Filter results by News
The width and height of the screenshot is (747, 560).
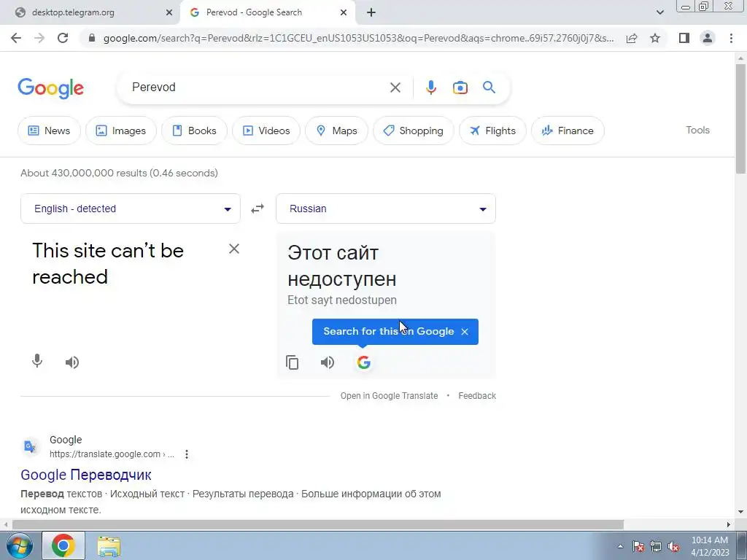49,131
